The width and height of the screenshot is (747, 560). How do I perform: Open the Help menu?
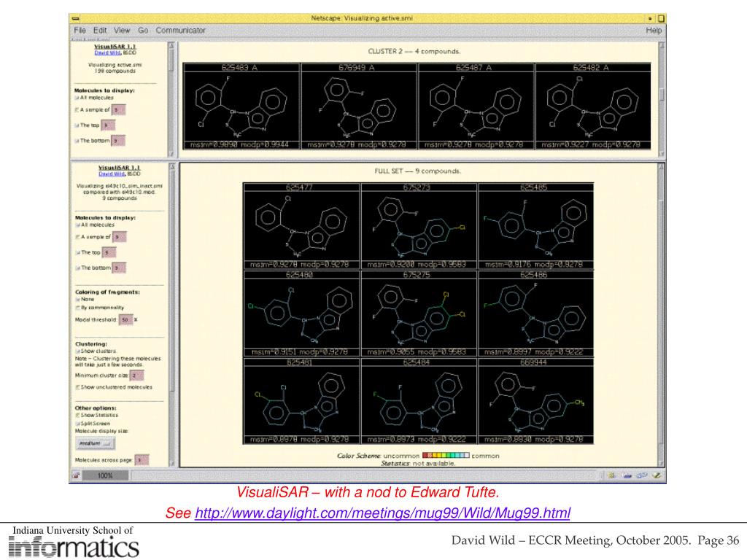pos(654,30)
